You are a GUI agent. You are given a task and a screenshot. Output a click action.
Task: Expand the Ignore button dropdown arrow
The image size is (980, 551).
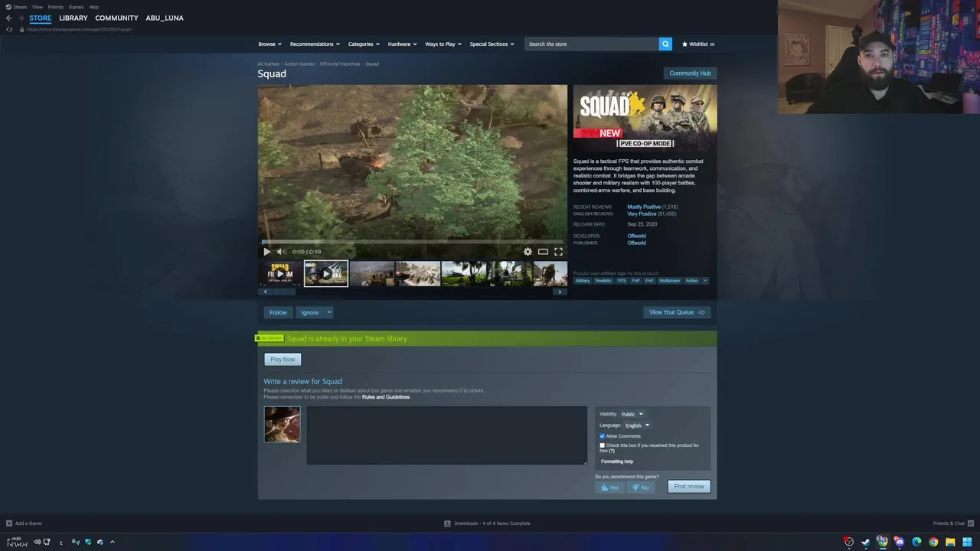pos(329,312)
